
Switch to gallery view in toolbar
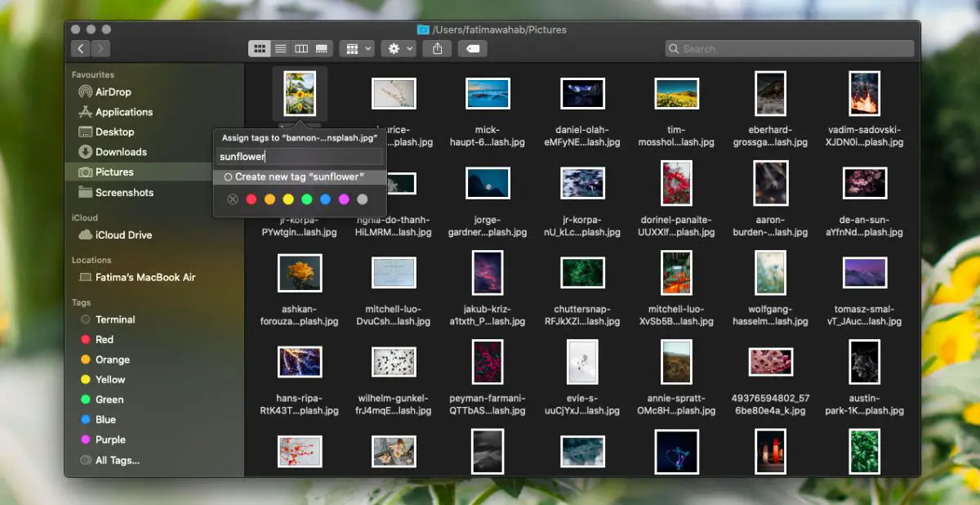[x=322, y=49]
